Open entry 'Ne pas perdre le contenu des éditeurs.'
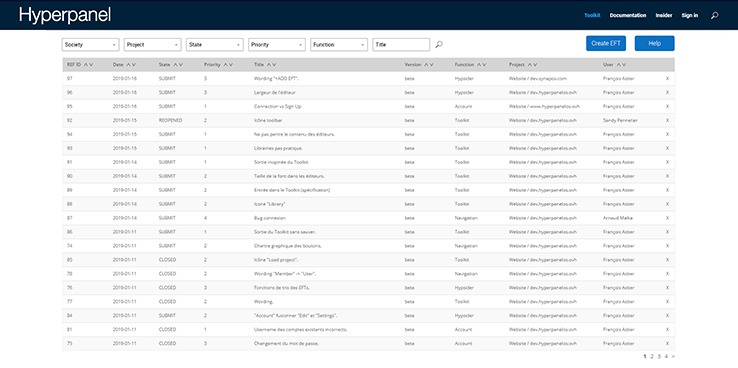 click(294, 134)
